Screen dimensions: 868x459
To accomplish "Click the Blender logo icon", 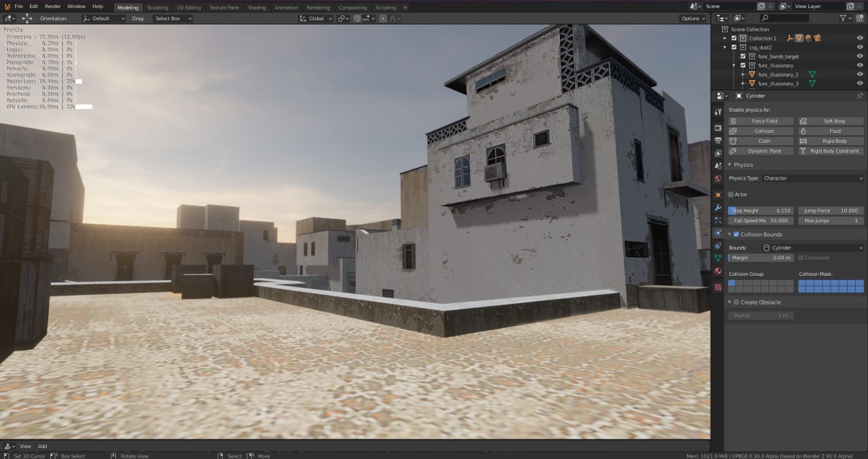I will click(6, 6).
